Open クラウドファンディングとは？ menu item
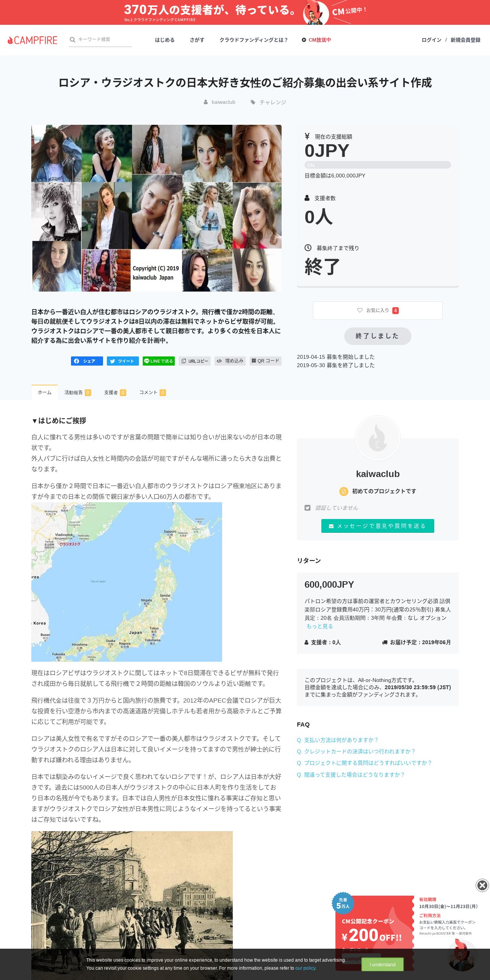 [254, 40]
